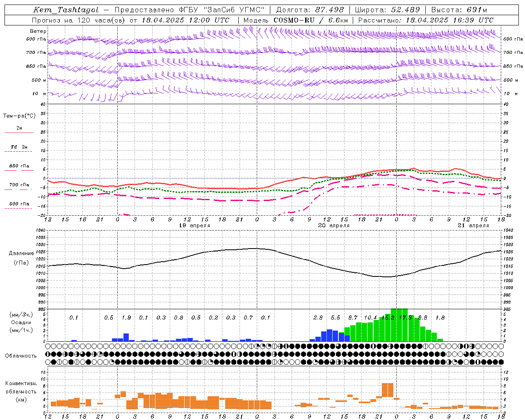This screenshot has width=525, height=420.
Task: Click the Давление panel label
Action: [x=21, y=253]
